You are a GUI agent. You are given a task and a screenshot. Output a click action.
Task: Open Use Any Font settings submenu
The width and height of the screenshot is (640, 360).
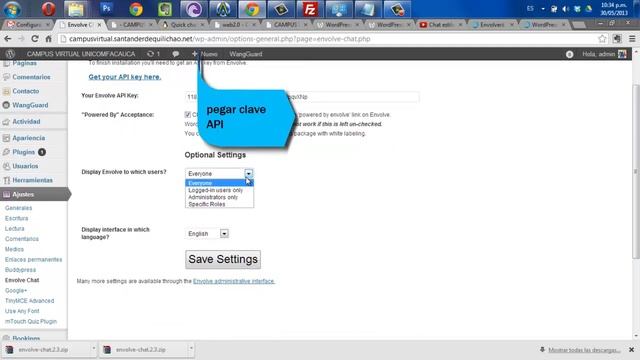[x=22, y=311]
